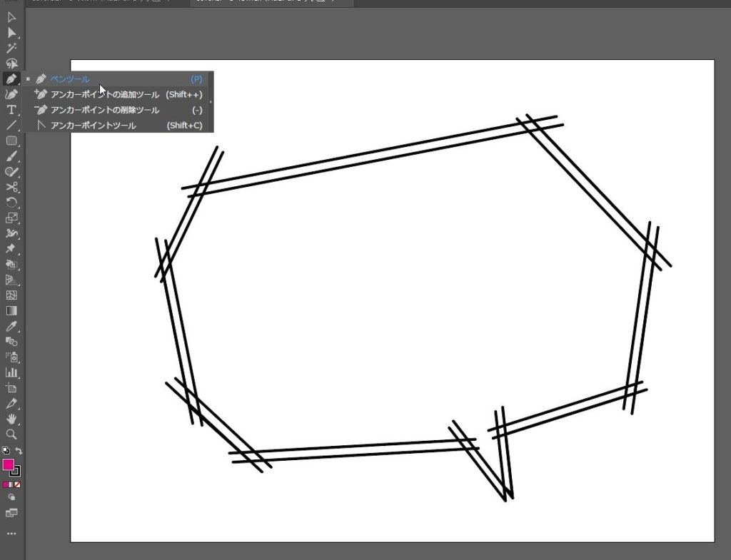Choose アンカーポイントの削除ツール from flyout
The image size is (731, 560).
pyautogui.click(x=104, y=110)
